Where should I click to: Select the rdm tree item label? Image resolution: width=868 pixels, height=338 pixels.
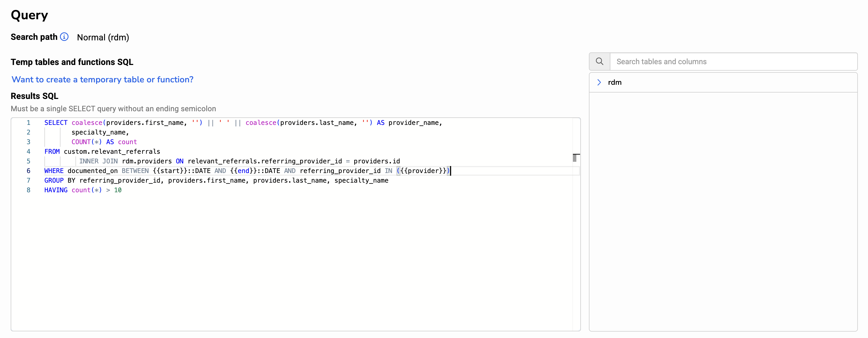[x=614, y=82]
